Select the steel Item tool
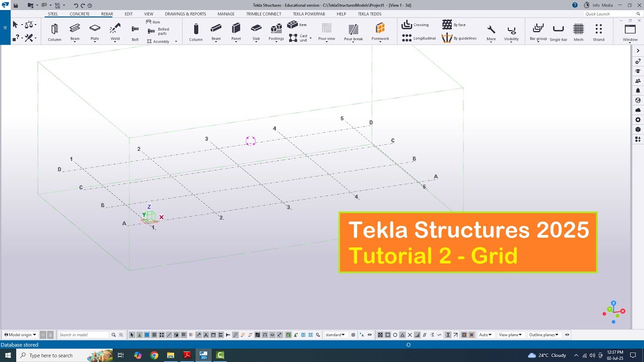Screen dimensions: 644x362 [153, 22]
